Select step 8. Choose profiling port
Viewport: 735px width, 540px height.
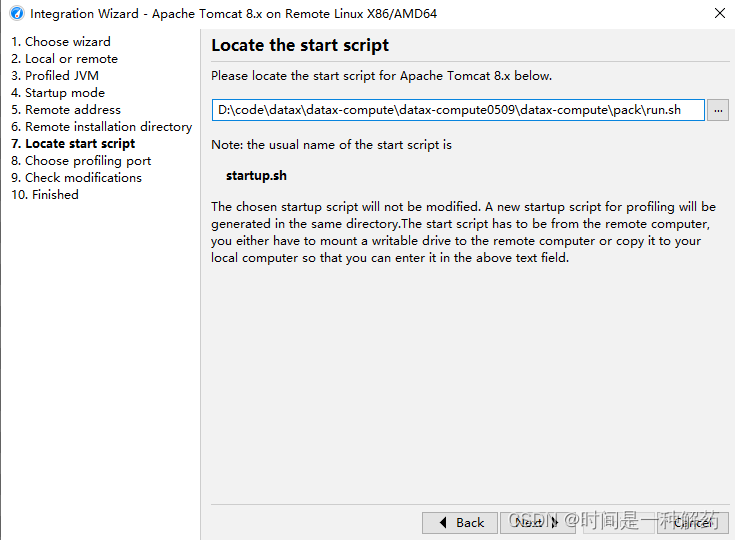point(81,161)
